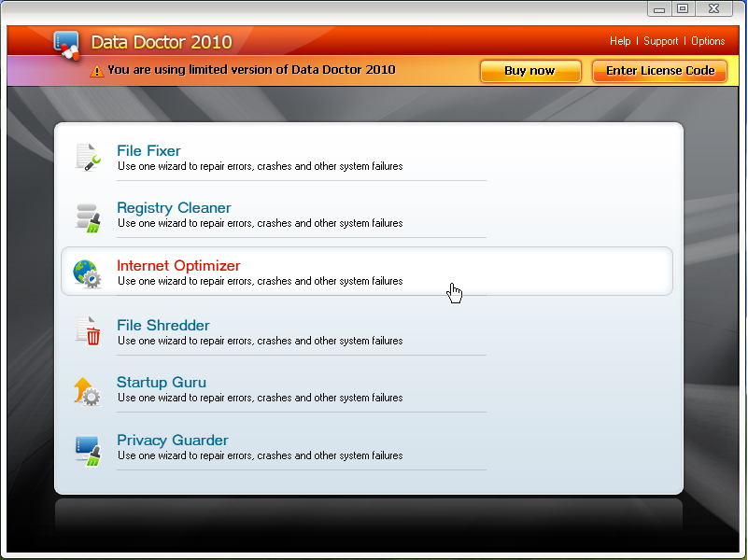Click the File Fixer wrench document icon
This screenshot has height=560, width=748.
pyautogui.click(x=88, y=157)
